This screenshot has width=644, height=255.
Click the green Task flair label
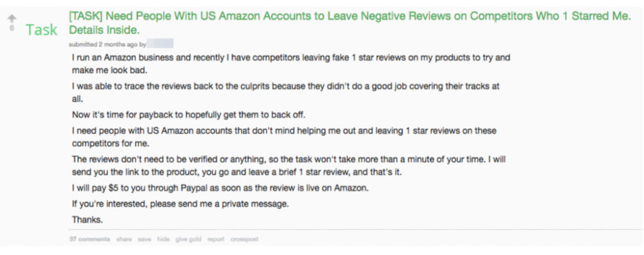tap(41, 30)
